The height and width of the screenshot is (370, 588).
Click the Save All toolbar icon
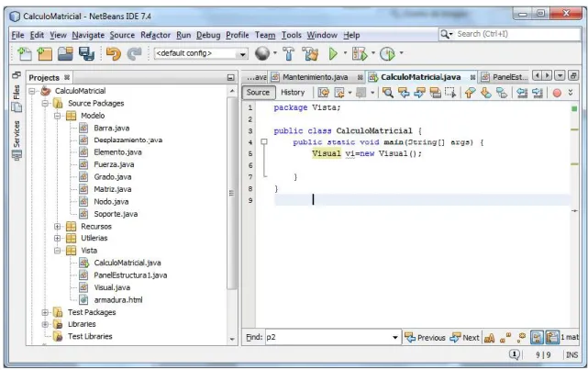pos(86,53)
